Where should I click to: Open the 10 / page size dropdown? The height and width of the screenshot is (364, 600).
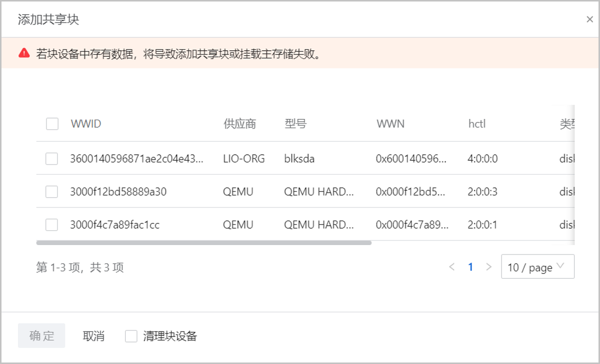pyautogui.click(x=537, y=267)
